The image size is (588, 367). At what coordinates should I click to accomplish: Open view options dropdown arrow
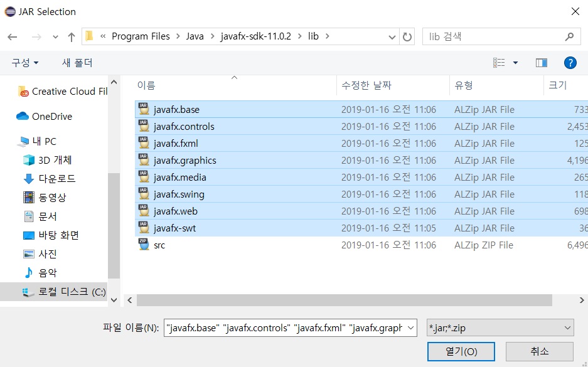point(515,63)
